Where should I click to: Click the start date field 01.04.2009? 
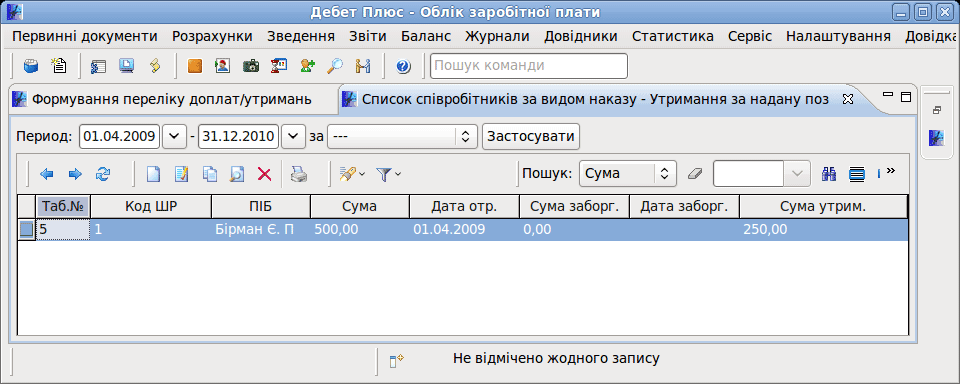pos(120,136)
